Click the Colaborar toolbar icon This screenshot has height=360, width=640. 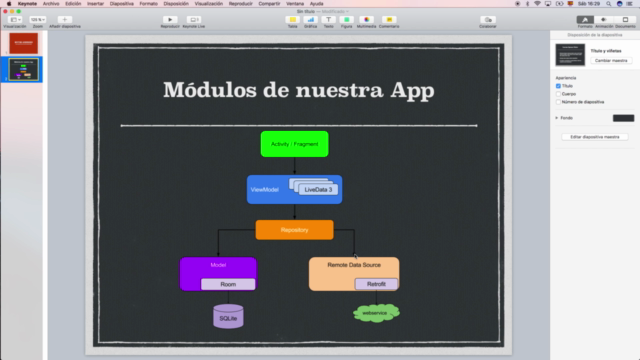488,20
